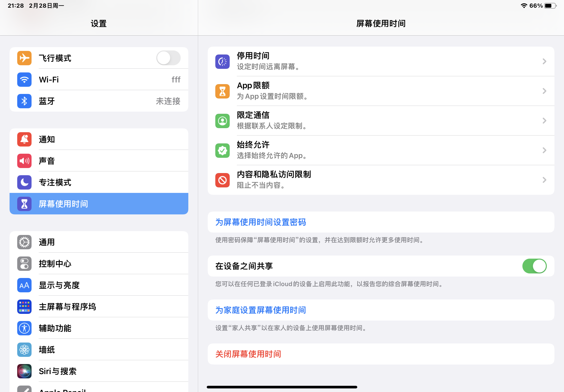Expand the Always Allowed (始终允许) chevron
This screenshot has width=564, height=392.
(544, 150)
